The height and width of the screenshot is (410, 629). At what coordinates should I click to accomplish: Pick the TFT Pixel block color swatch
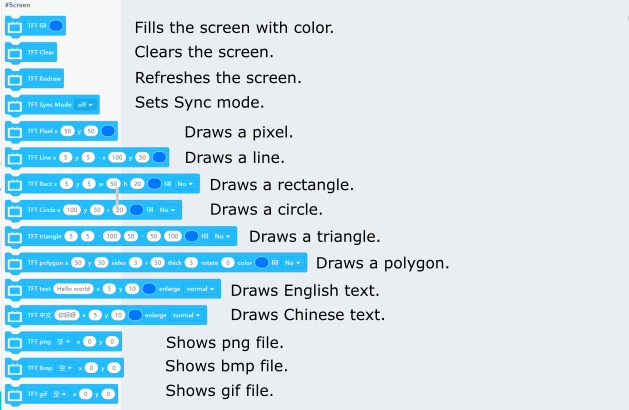click(106, 131)
